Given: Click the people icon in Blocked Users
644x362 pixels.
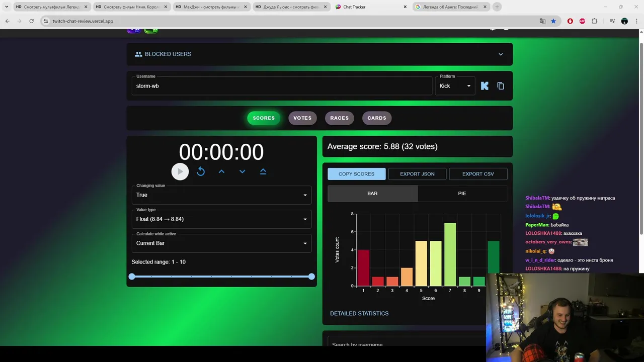Looking at the screenshot, I should click(x=138, y=54).
